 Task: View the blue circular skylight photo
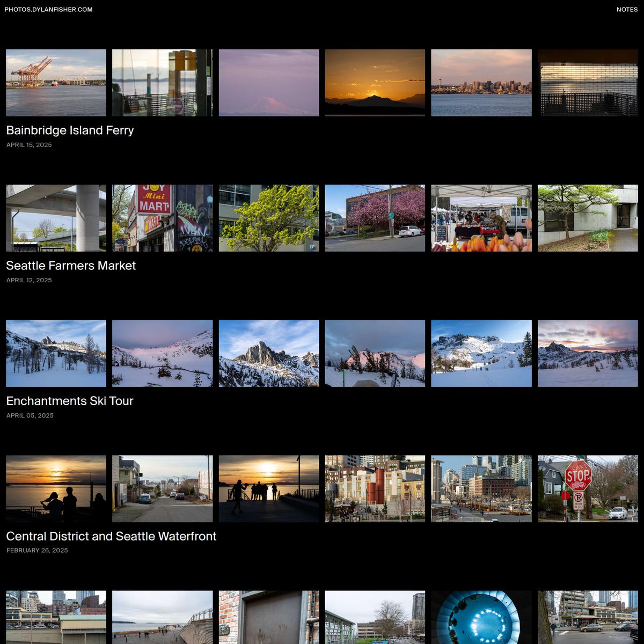[x=481, y=617]
